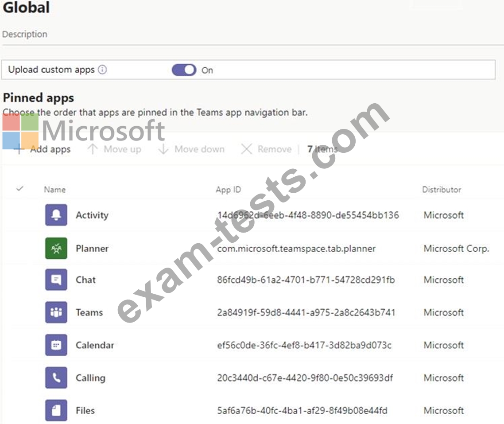The width and height of the screenshot is (504, 424).
Task: Click app ID com.microsoft.teamspace.tab.planner
Action: point(296,249)
